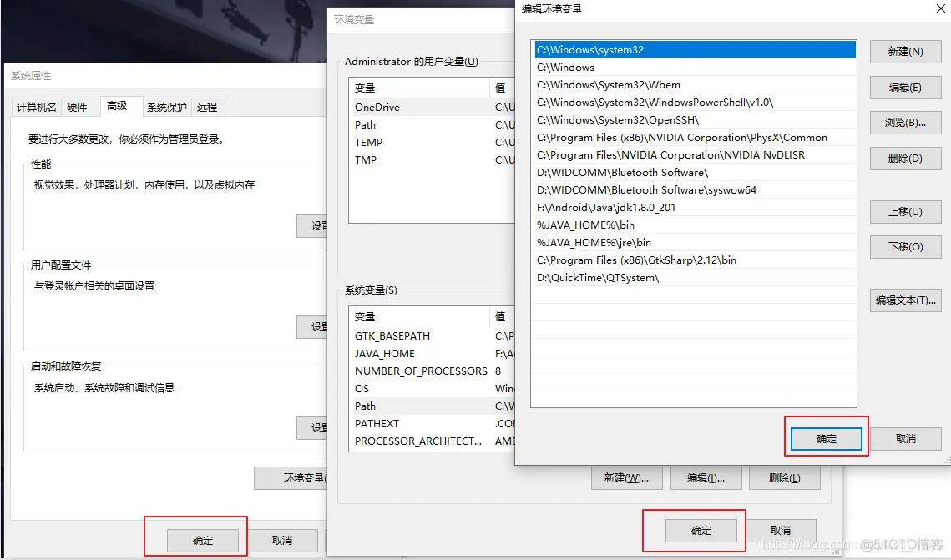Open performance (性能) settings button
The width and height of the screenshot is (951, 560).
(313, 226)
